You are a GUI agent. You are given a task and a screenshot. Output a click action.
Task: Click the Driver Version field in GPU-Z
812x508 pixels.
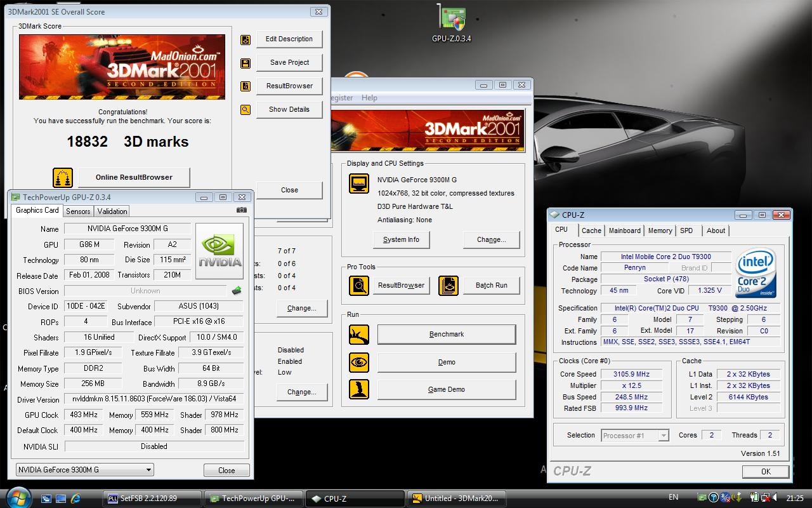point(154,399)
